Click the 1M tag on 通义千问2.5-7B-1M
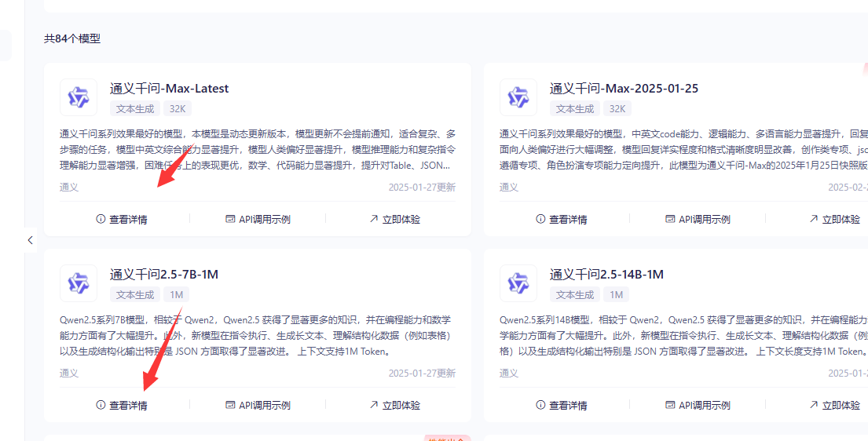Viewport: 868px width, 441px height. tap(177, 295)
